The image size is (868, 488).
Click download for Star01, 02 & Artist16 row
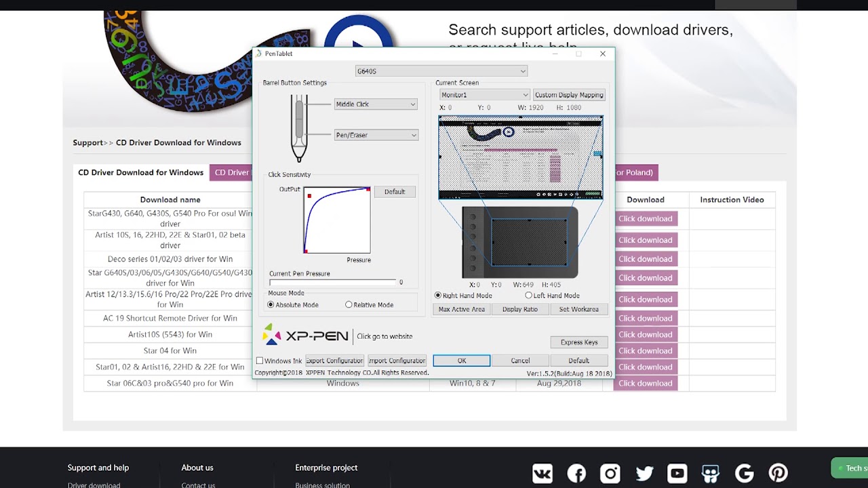click(645, 367)
